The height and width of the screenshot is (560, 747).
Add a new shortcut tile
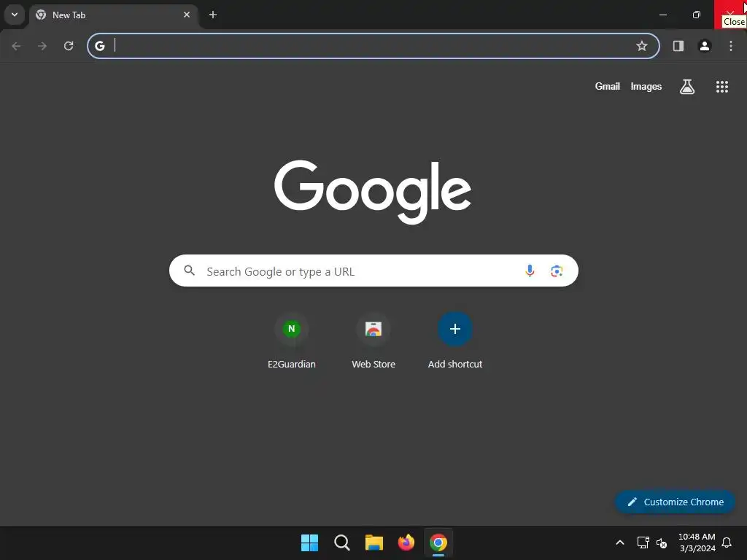pos(455,341)
